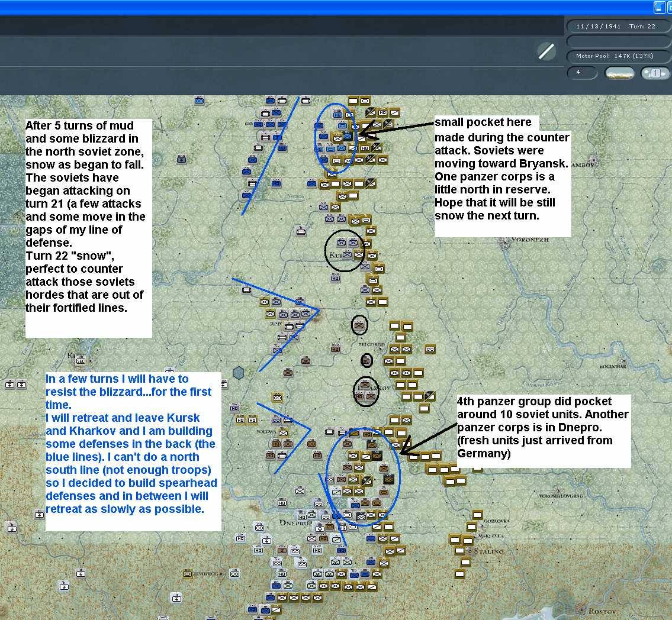The width and height of the screenshot is (672, 620).
Task: Click the Makeevka town label
Action: coord(491,536)
